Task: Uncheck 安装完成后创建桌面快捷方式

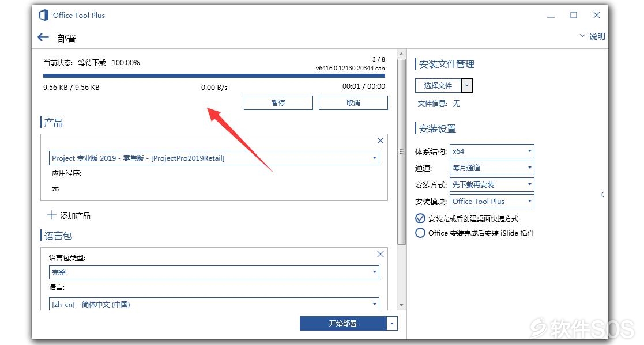Action: [420, 218]
